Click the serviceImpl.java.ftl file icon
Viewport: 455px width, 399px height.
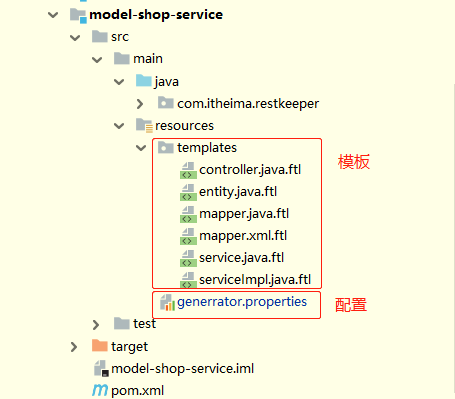click(188, 279)
